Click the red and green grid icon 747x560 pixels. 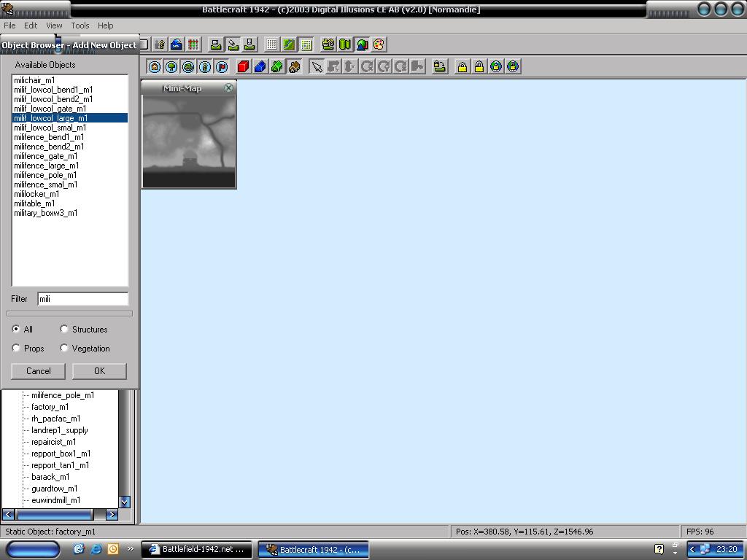[193, 44]
